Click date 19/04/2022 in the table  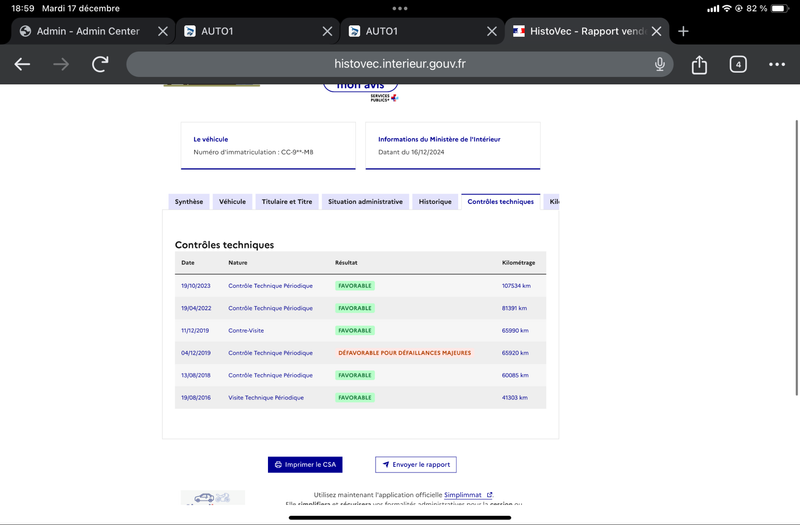[x=196, y=308]
